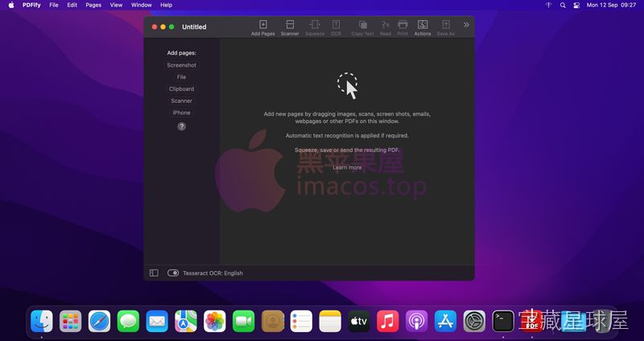Open Terminal from the Dock
The width and height of the screenshot is (644, 341).
(503, 322)
